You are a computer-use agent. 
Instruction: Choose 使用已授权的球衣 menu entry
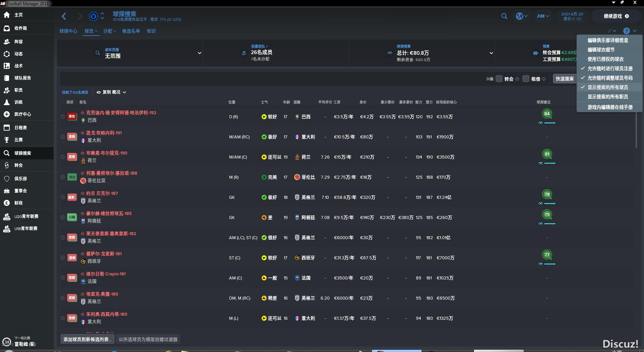point(609,59)
